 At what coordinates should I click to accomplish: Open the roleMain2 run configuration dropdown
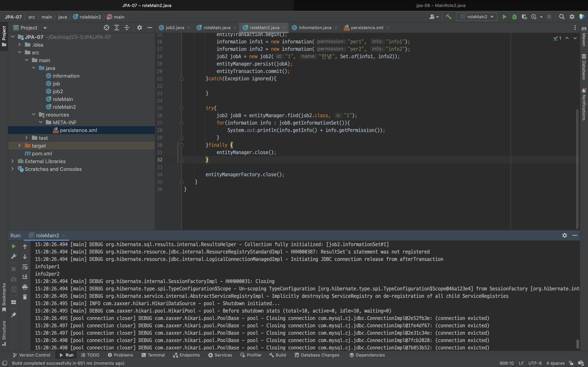pyautogui.click(x=477, y=17)
